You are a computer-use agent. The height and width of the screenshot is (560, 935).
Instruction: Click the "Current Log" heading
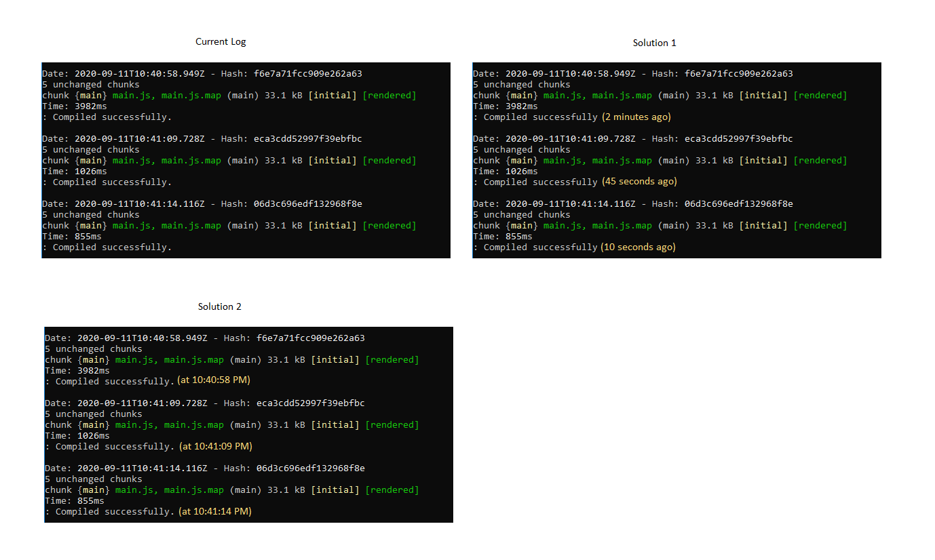click(x=221, y=41)
